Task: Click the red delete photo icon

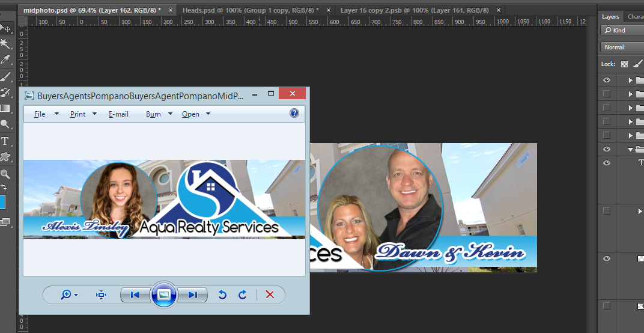Action: point(270,295)
